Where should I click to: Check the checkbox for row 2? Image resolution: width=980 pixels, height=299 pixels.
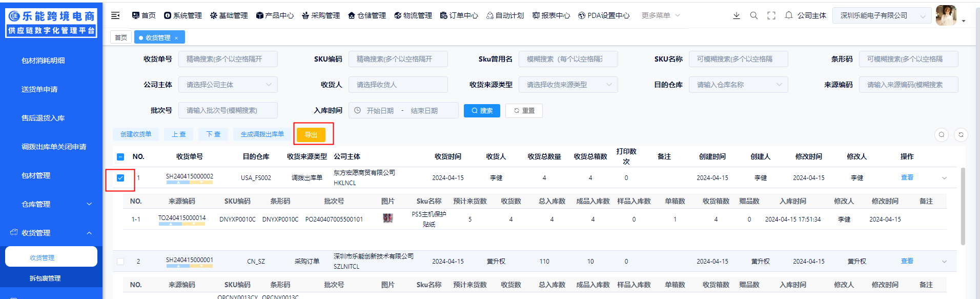(120, 262)
